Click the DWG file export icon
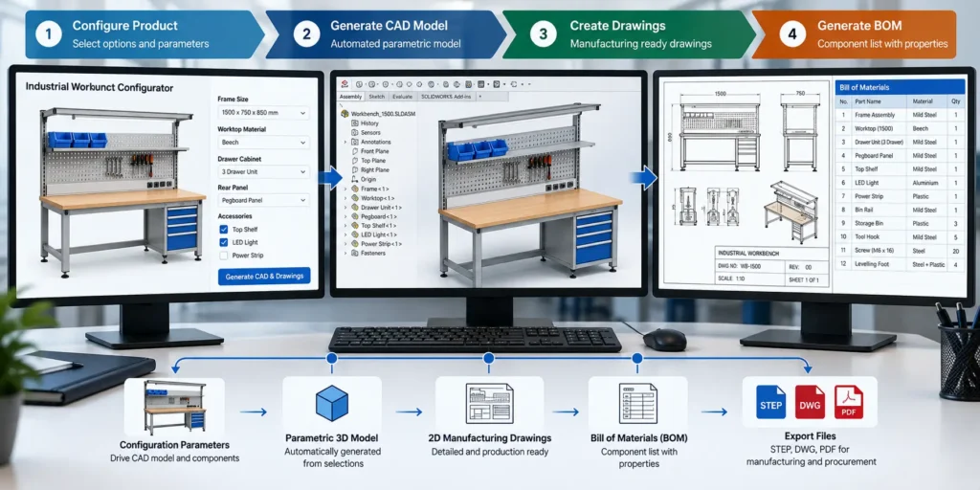 point(810,402)
